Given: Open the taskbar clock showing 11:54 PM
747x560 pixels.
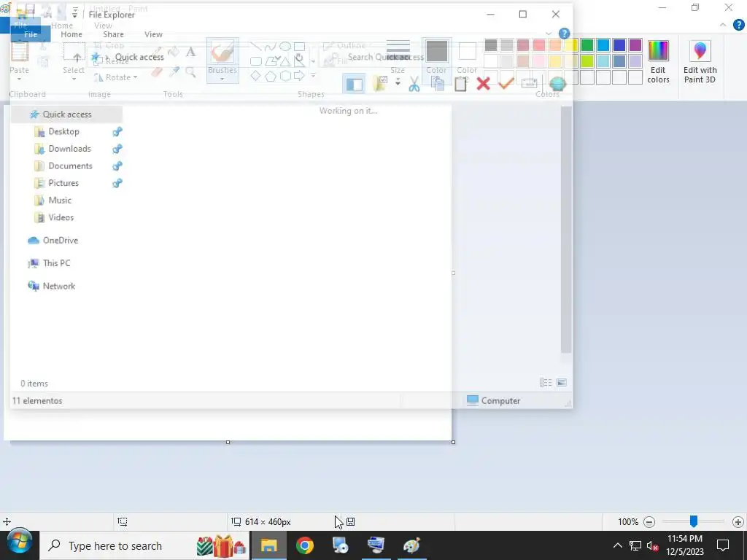Looking at the screenshot, I should [684, 545].
